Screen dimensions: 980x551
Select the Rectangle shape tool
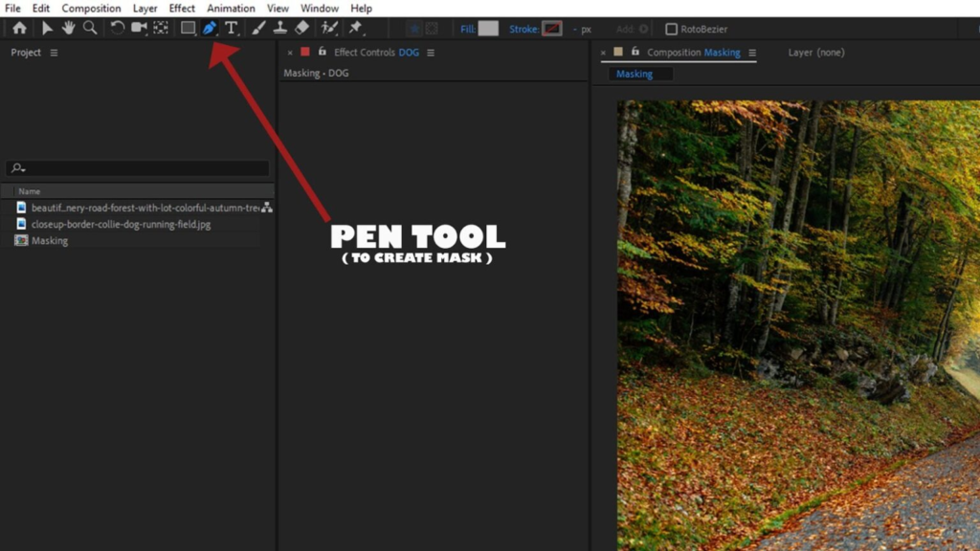click(x=188, y=29)
